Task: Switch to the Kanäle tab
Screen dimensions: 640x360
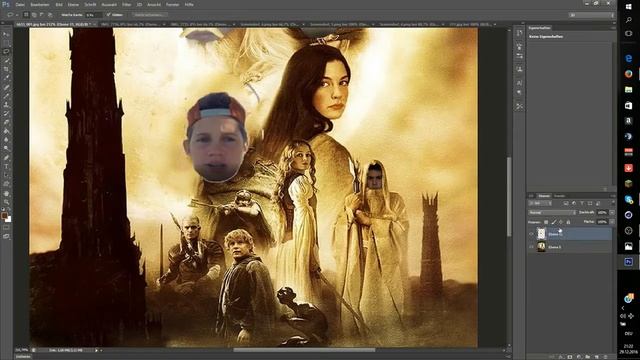Action: point(560,196)
